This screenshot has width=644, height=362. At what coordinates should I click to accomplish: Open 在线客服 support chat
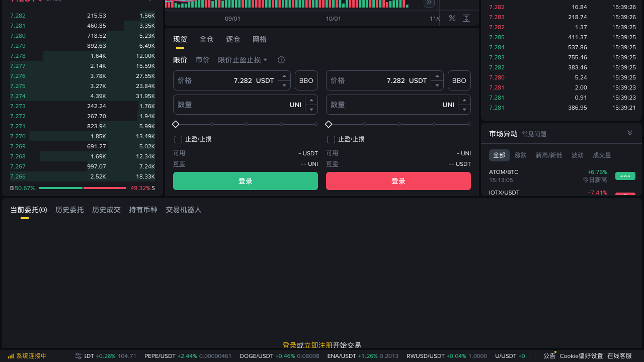pos(619,356)
